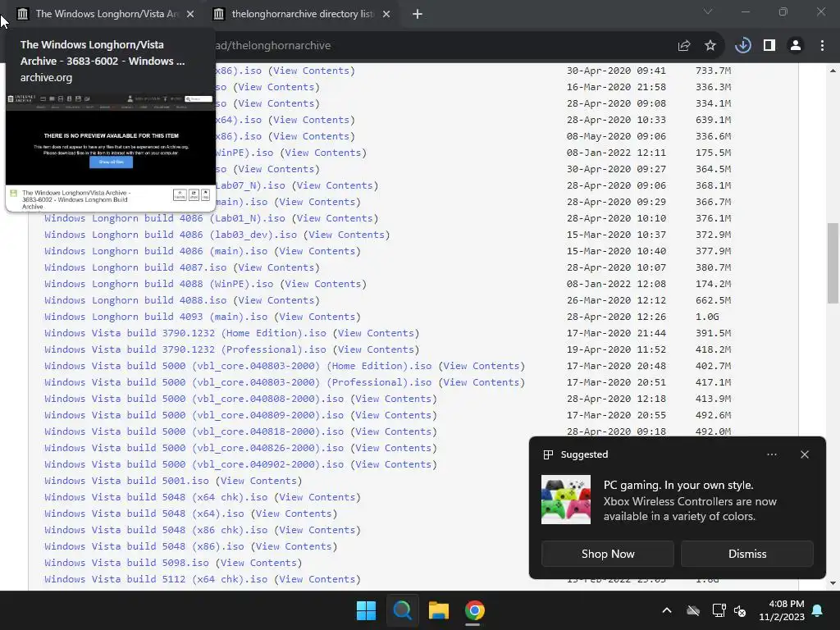The width and height of the screenshot is (840, 630).
Task: Open the tab search dropdown chevron
Action: pos(708,11)
